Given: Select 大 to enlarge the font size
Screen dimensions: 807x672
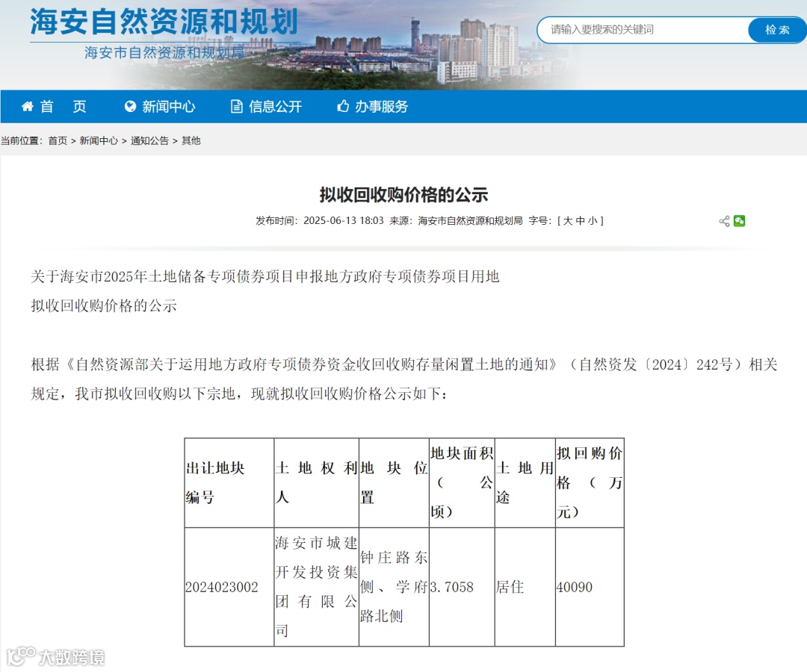Looking at the screenshot, I should point(569,221).
